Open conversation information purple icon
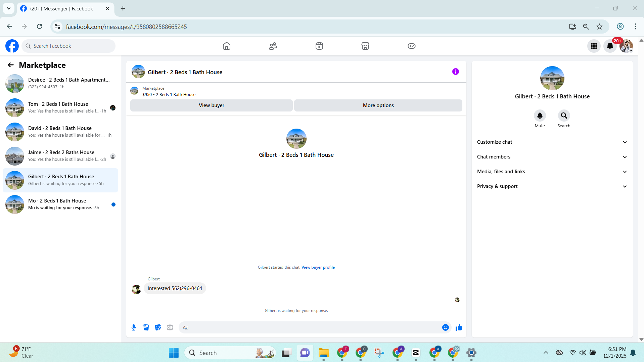The image size is (644, 362). click(456, 72)
